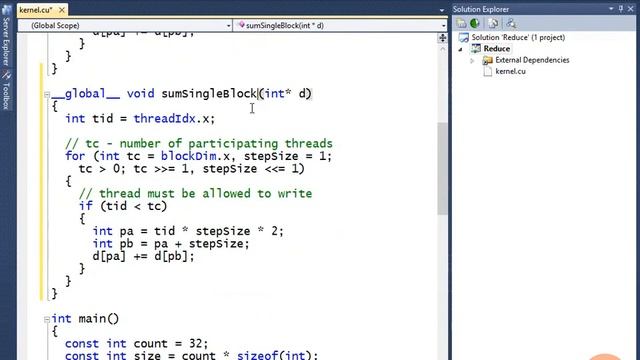
Task: Click on 'int main()' declaration
Action: pyautogui.click(x=85, y=318)
